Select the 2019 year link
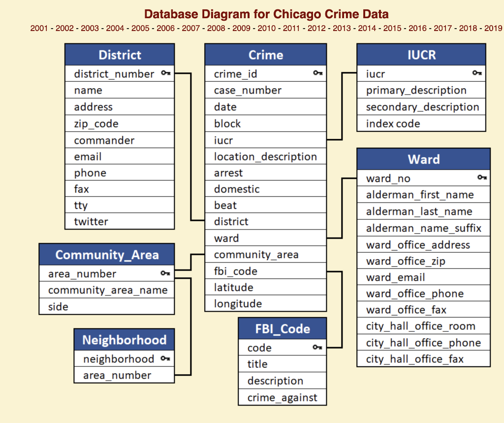 tap(493, 28)
